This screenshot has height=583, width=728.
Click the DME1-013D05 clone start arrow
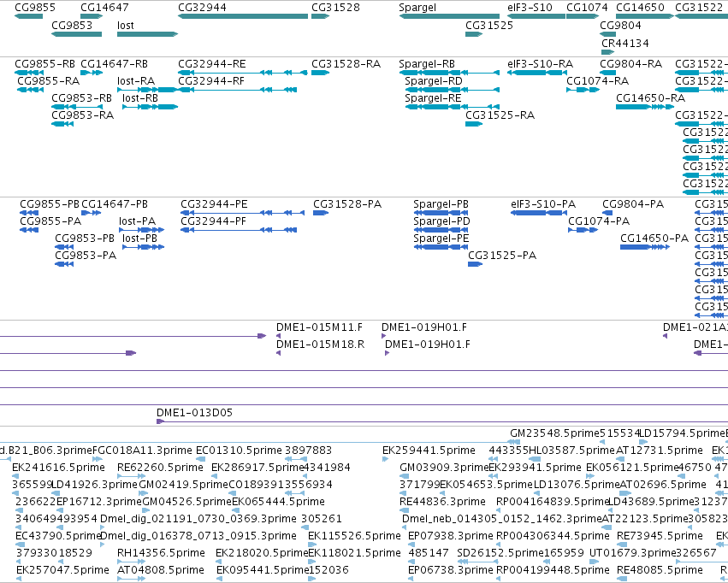[160, 421]
